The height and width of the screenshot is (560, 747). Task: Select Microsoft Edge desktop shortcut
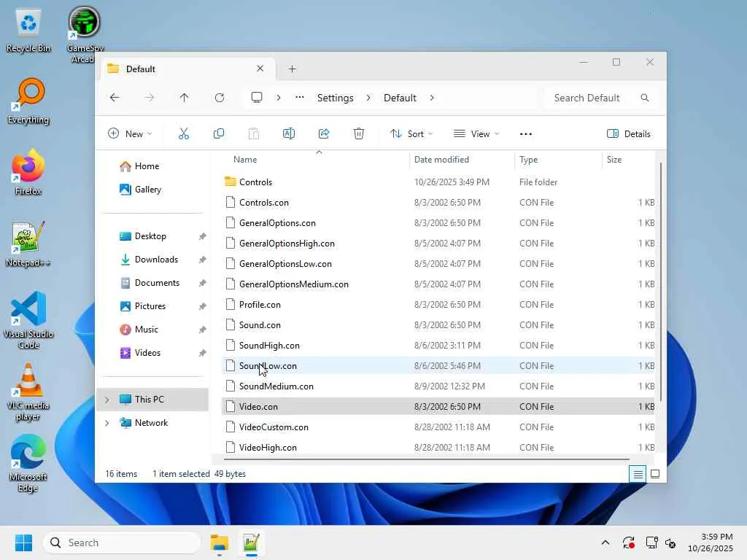click(28, 464)
